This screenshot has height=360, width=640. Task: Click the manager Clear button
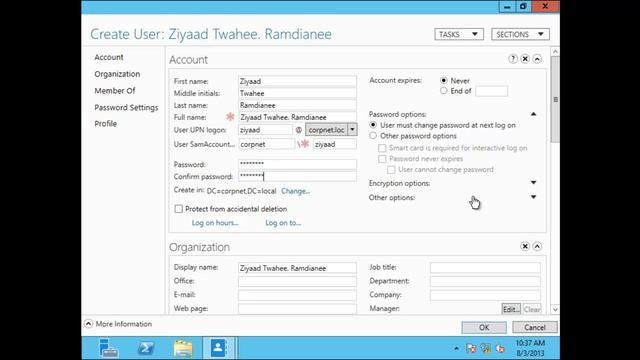[532, 309]
